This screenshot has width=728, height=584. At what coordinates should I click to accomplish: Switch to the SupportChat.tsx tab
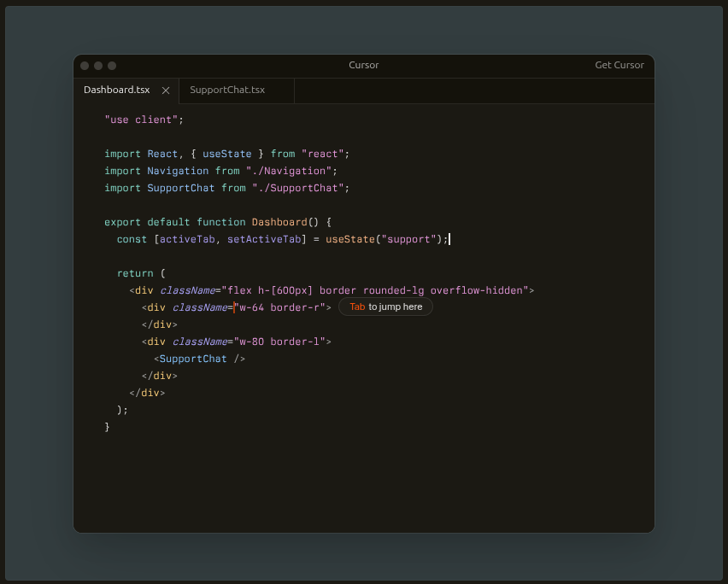click(x=227, y=91)
